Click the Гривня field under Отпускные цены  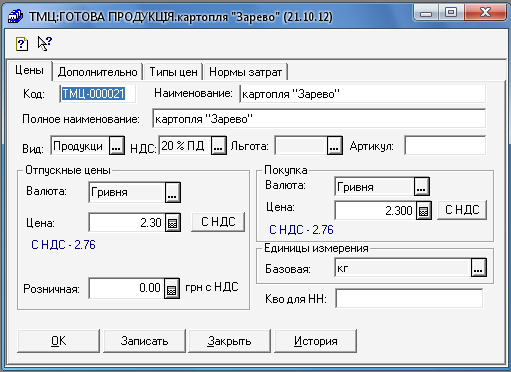pos(127,192)
